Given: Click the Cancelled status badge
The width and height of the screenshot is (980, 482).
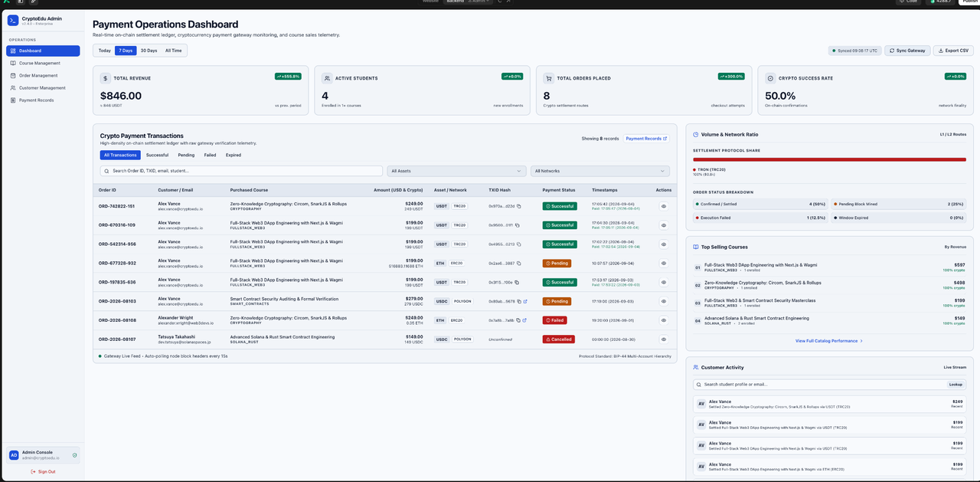Looking at the screenshot, I should (558, 339).
